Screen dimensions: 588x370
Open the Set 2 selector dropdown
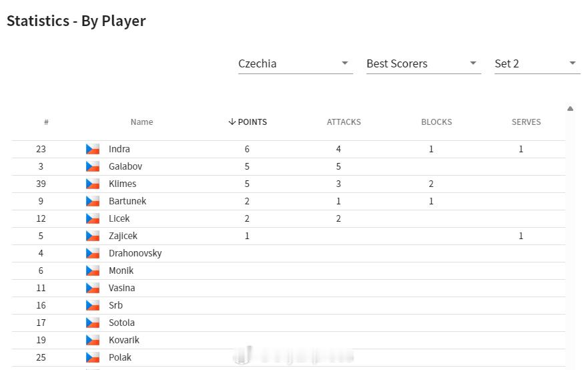537,64
